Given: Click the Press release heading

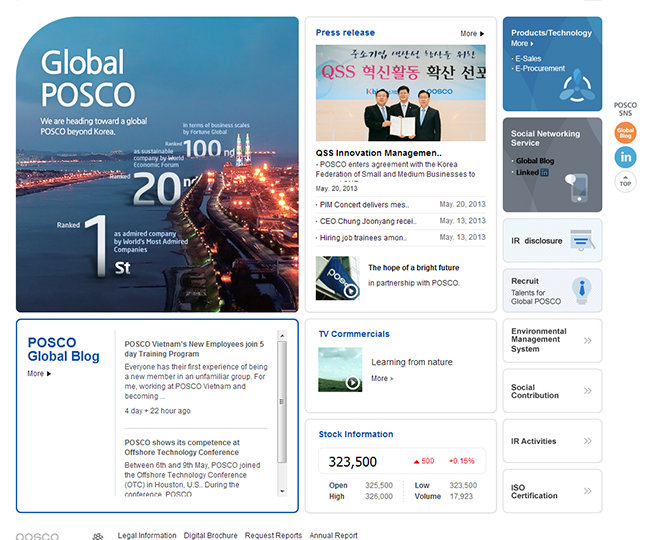Looking at the screenshot, I should (x=345, y=33).
